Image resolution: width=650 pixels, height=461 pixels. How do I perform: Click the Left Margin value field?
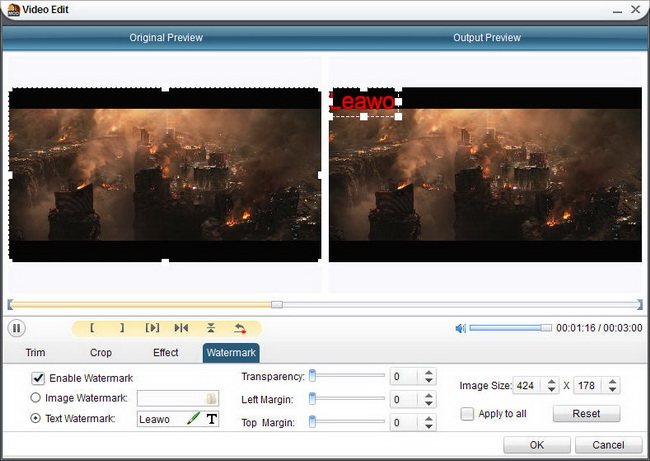(x=405, y=400)
